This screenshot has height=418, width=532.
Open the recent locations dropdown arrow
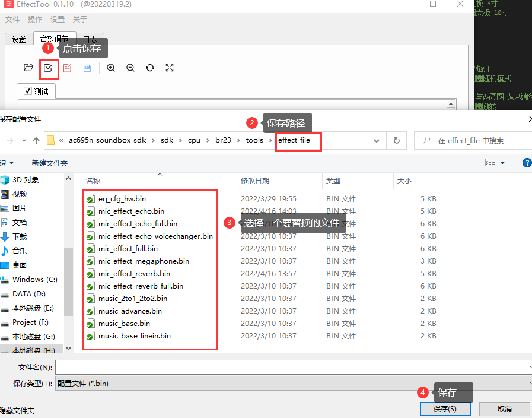pos(24,141)
